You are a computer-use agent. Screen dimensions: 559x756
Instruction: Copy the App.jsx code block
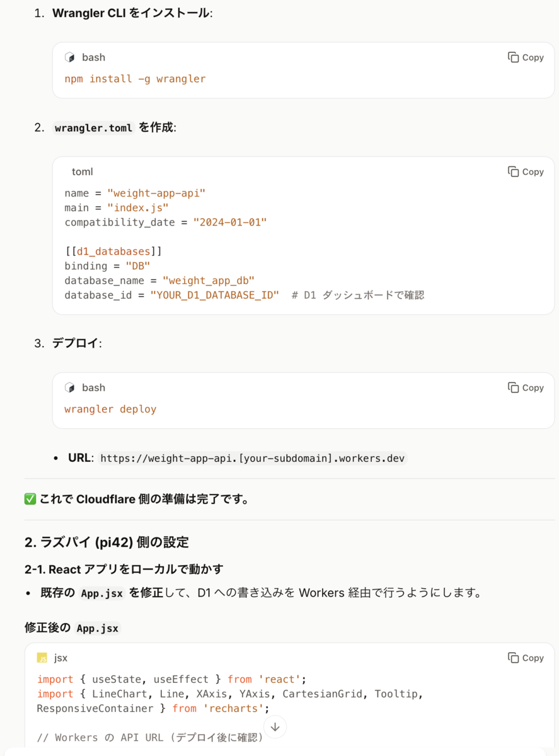click(526, 658)
